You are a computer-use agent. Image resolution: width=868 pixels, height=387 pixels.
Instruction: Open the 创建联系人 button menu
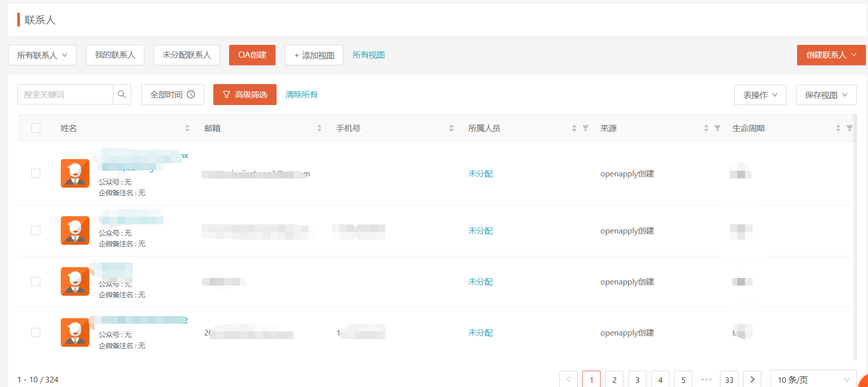pyautogui.click(x=831, y=55)
